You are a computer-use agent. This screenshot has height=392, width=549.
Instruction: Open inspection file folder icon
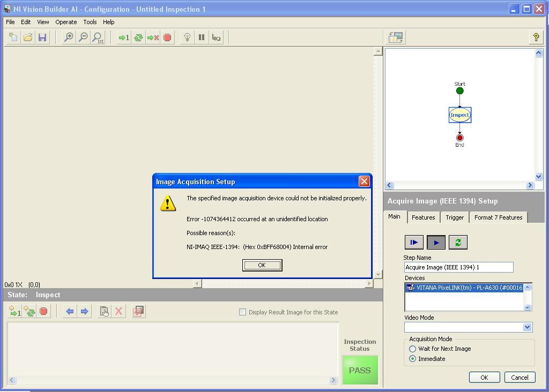[x=28, y=37]
